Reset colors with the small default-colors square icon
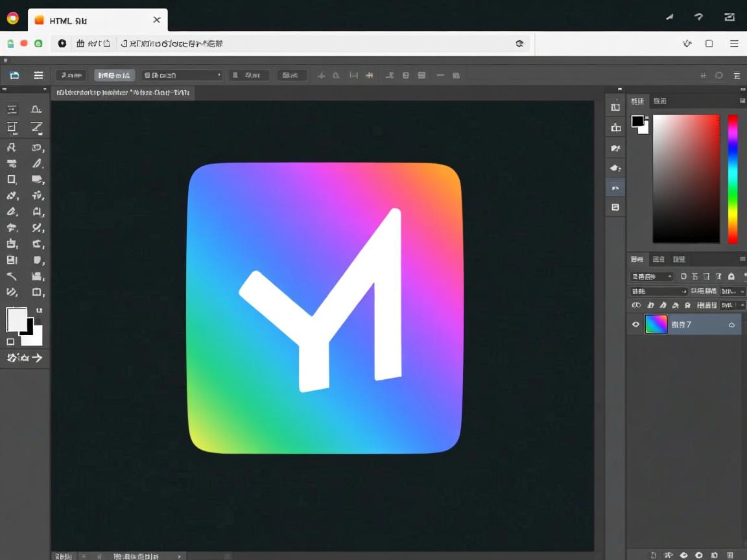The width and height of the screenshot is (747, 560). (x=10, y=342)
